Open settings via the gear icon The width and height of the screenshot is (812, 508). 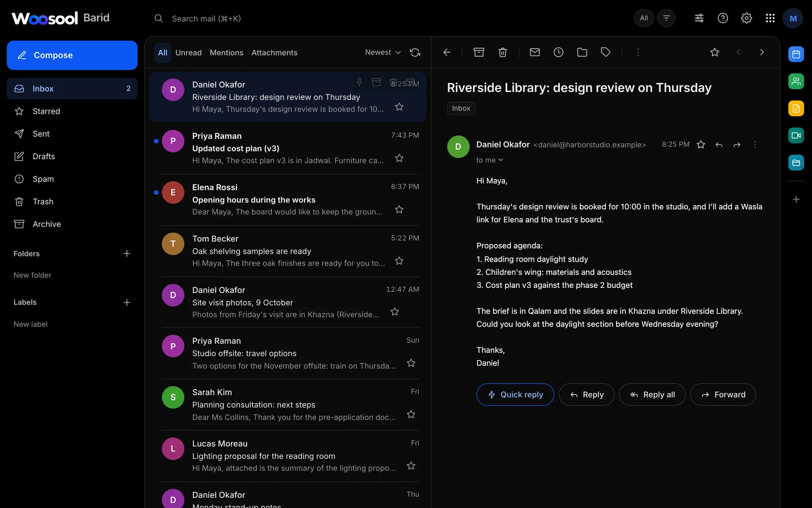[746, 18]
